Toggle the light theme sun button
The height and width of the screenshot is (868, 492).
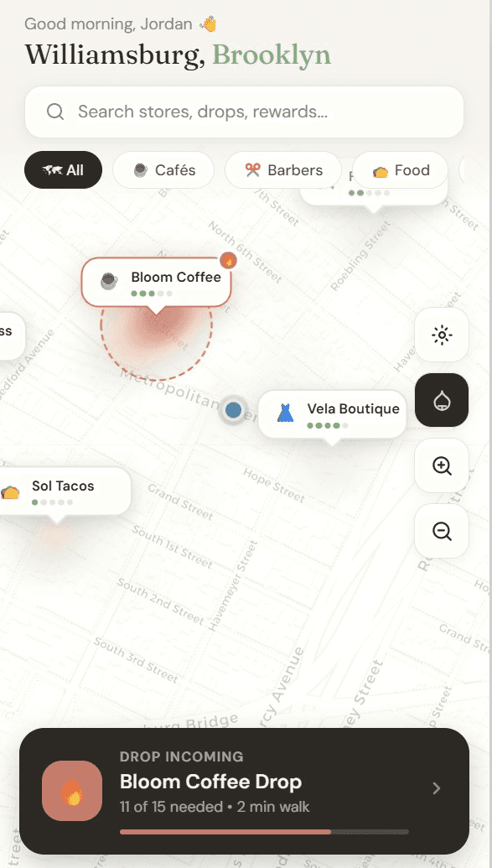(x=442, y=335)
